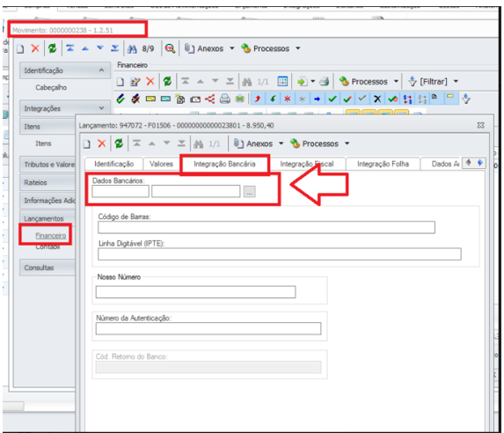Click the pen with red X icon
Screen dimensions: 504x433
[x=135, y=99]
